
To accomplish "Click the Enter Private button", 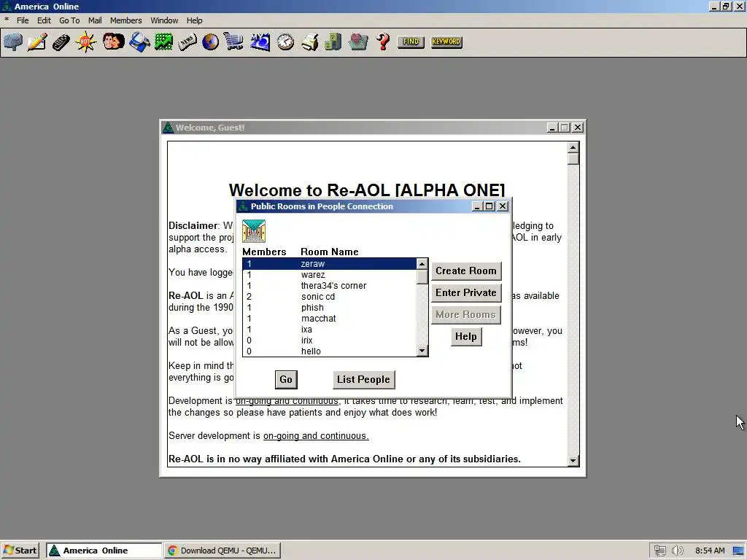I will [x=466, y=292].
